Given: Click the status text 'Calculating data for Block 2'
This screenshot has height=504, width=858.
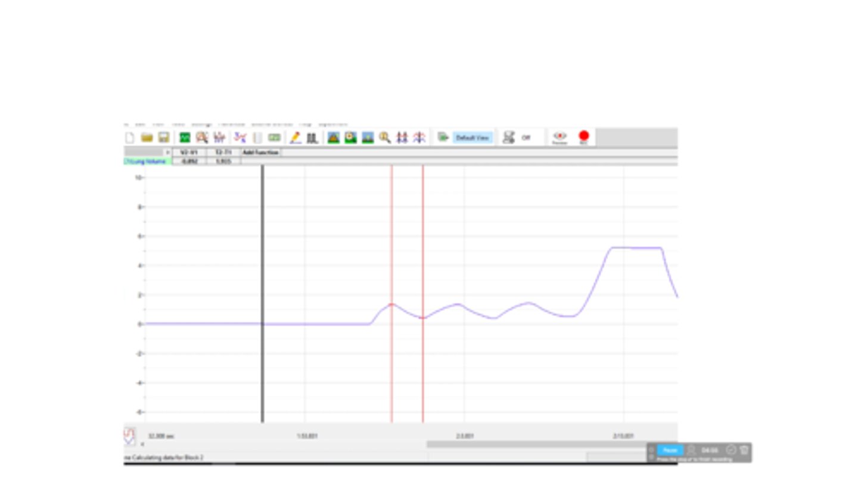Looking at the screenshot, I should point(167,458).
